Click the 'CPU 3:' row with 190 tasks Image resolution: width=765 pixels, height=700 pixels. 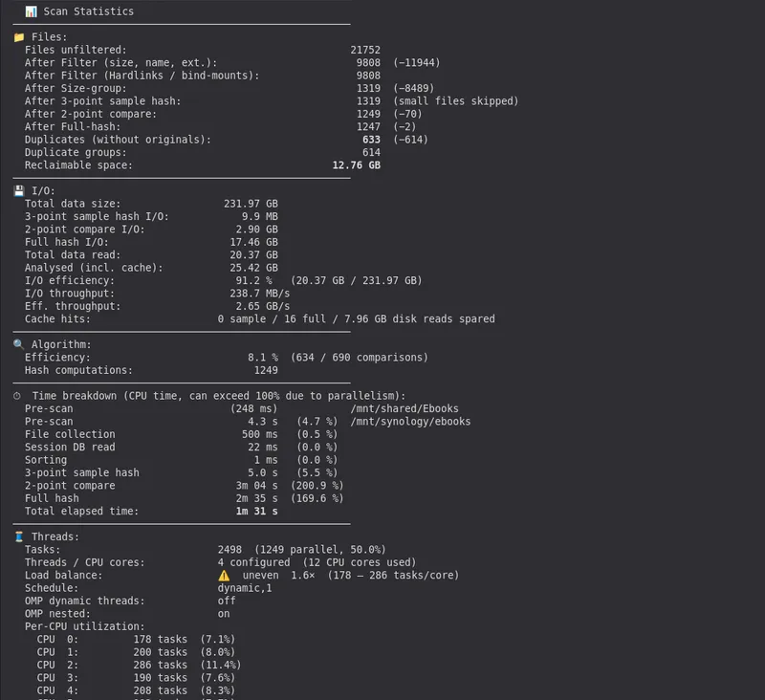click(x=136, y=678)
